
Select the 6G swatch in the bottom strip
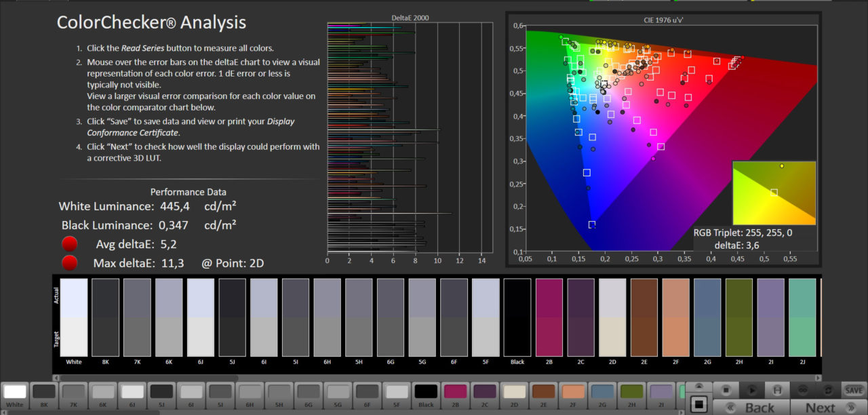pyautogui.click(x=309, y=395)
